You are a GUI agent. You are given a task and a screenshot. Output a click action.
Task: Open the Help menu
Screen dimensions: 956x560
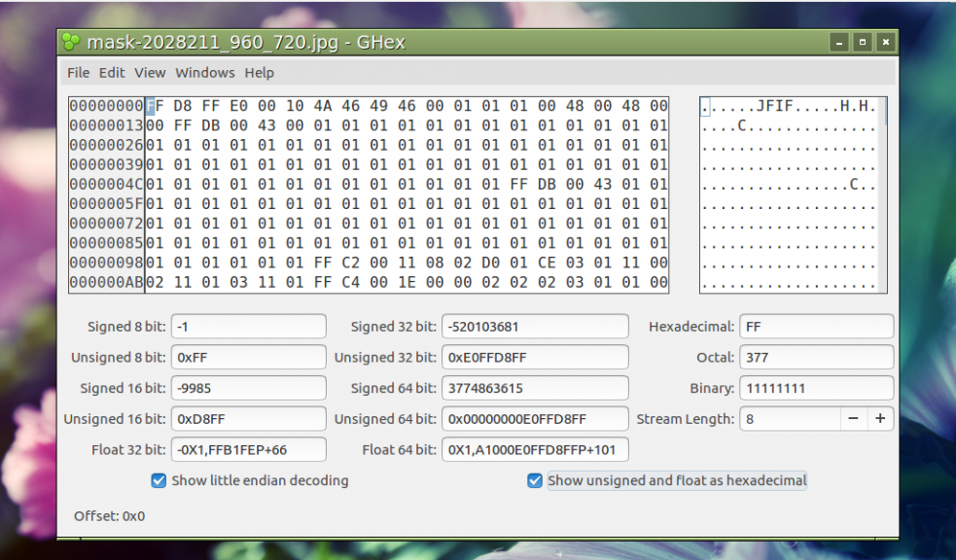tap(259, 73)
